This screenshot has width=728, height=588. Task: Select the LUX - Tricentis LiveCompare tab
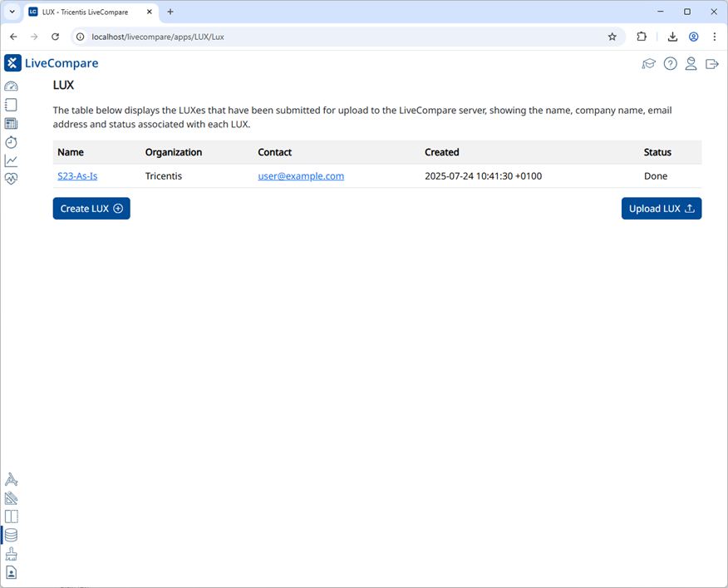coord(91,12)
